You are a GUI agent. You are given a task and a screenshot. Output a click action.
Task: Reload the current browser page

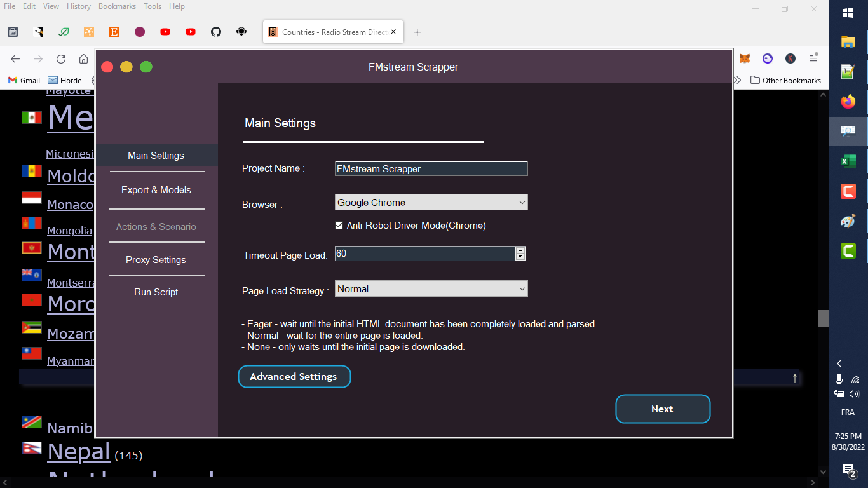tap(60, 58)
